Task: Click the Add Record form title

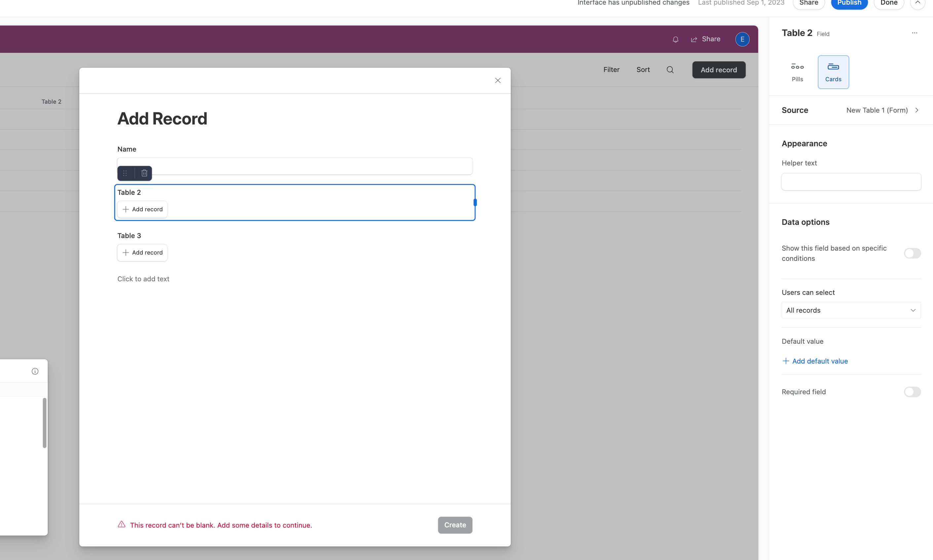Action: click(x=162, y=119)
